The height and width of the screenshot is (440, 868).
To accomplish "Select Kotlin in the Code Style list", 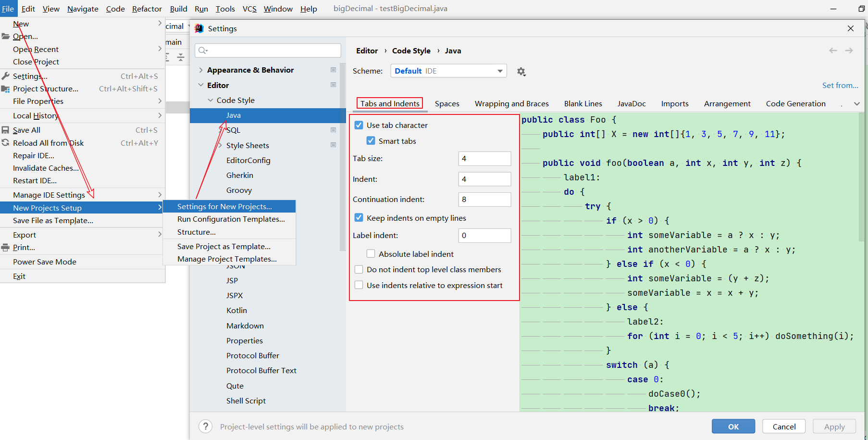I will pyautogui.click(x=236, y=311).
